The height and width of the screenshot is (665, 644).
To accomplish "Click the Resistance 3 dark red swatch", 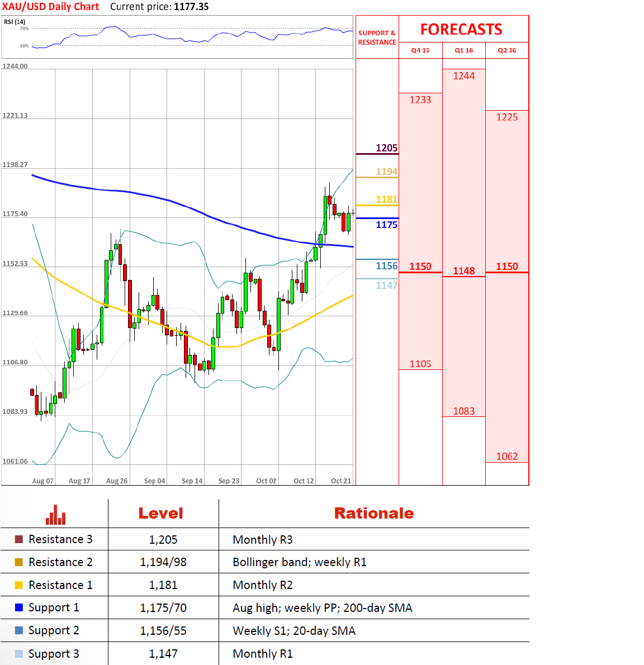I will click(18, 539).
